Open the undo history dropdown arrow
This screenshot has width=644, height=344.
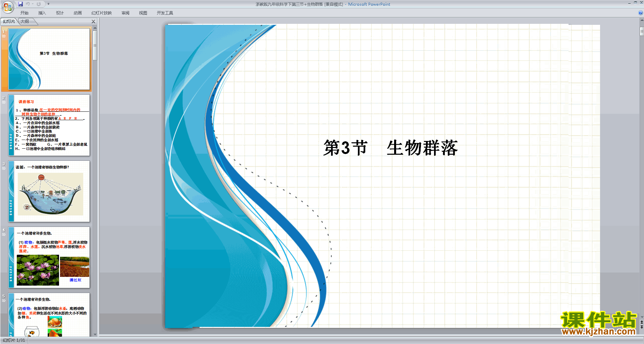(33, 4)
